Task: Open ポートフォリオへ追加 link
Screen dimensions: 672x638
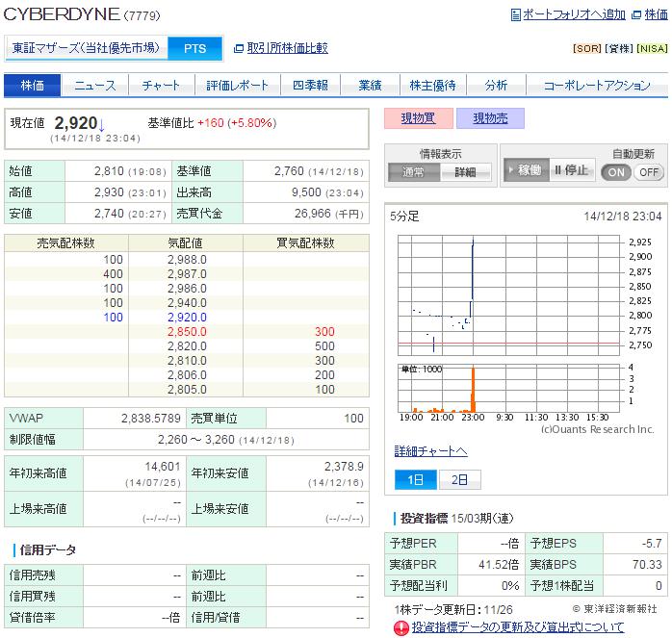Action: click(574, 14)
